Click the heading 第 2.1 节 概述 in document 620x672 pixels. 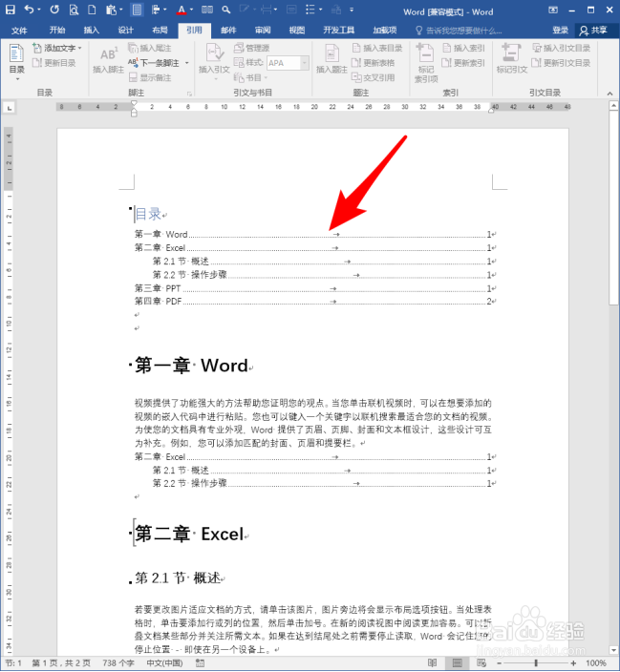click(x=178, y=577)
